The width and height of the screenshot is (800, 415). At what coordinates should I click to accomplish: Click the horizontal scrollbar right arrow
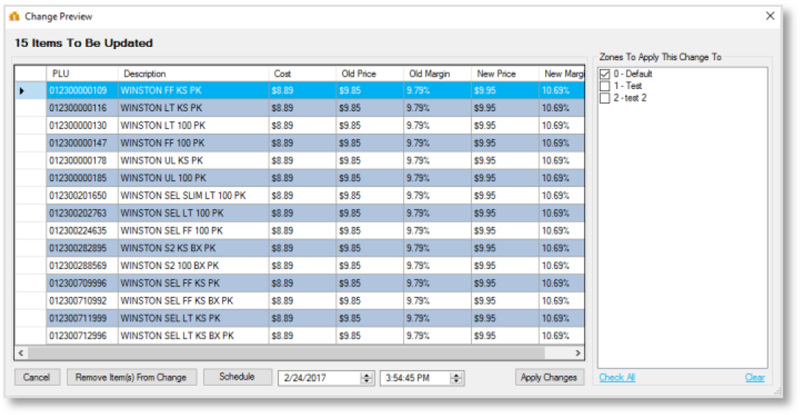click(x=578, y=353)
